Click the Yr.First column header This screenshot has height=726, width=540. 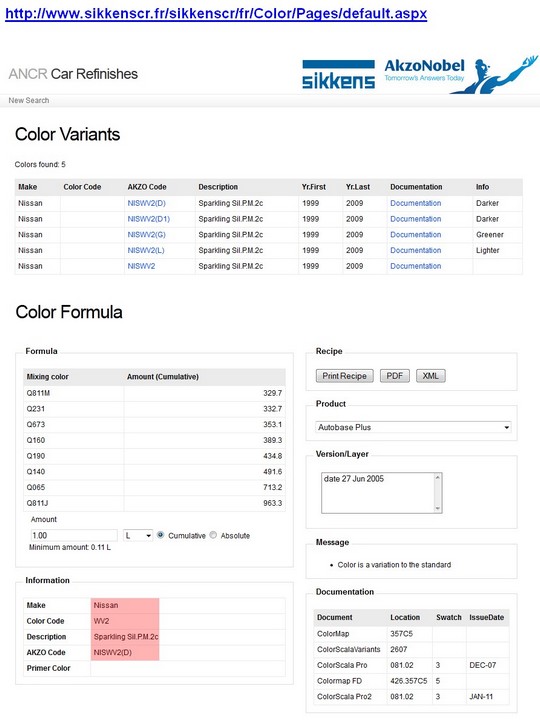[x=314, y=187]
